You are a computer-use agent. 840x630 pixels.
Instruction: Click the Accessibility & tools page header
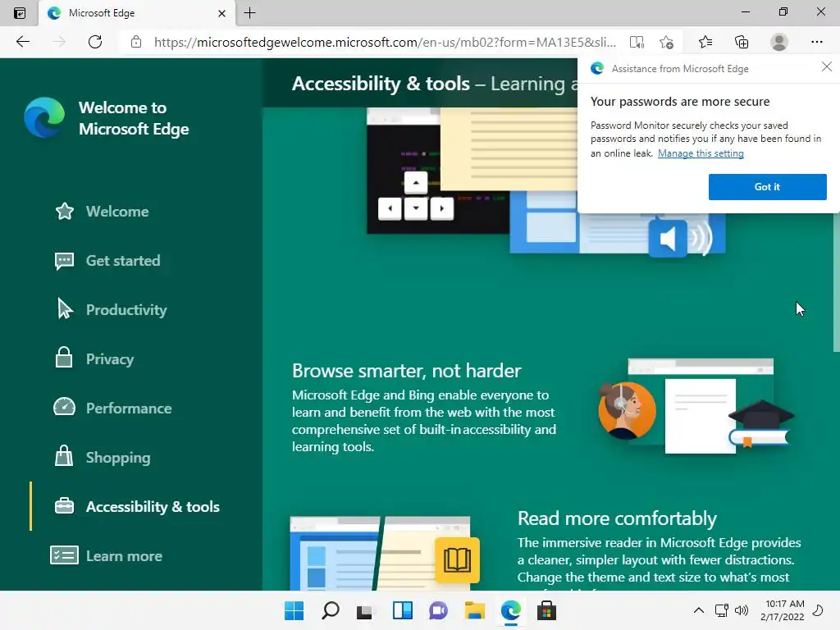pyautogui.click(x=381, y=84)
